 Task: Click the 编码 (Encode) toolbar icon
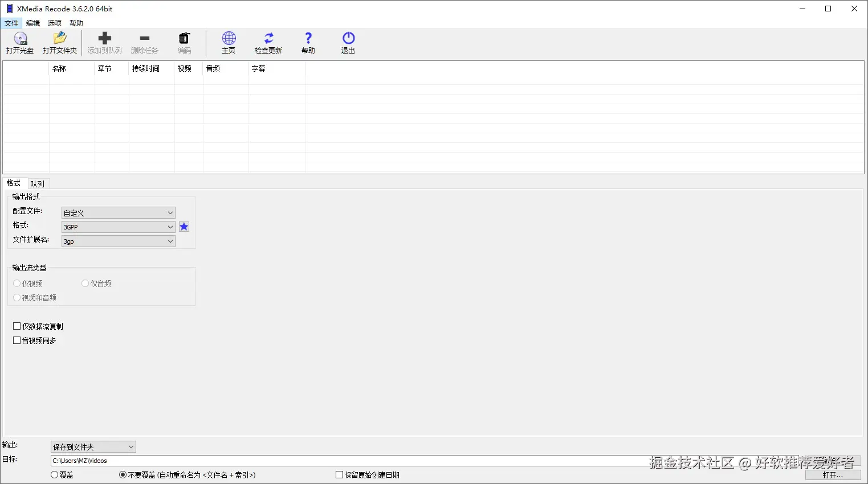(184, 38)
